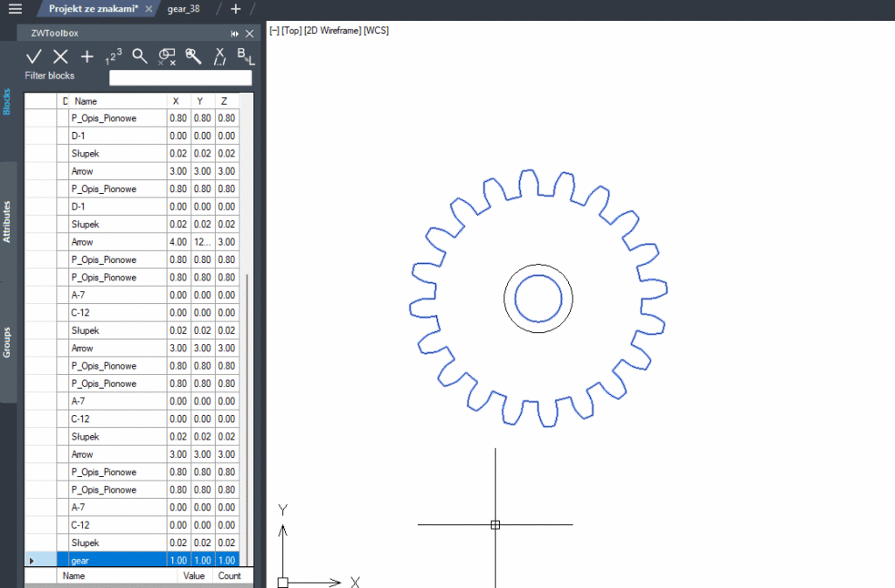Click the magnifier search icon in toolbox
The image size is (895, 588).
139,56
